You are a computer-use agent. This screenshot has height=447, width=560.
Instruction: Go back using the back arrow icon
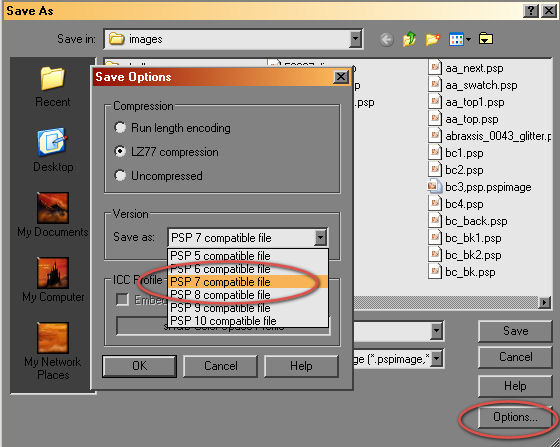coord(386,39)
